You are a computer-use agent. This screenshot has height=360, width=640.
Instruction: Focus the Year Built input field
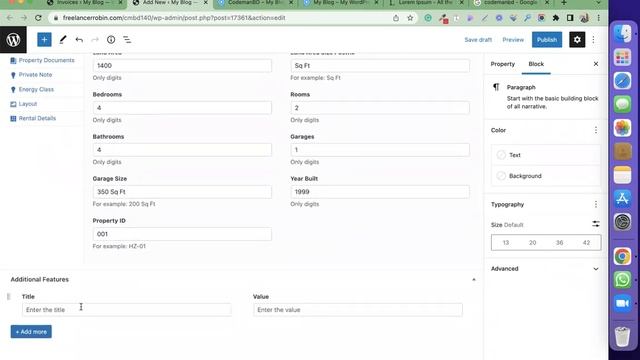(x=380, y=192)
